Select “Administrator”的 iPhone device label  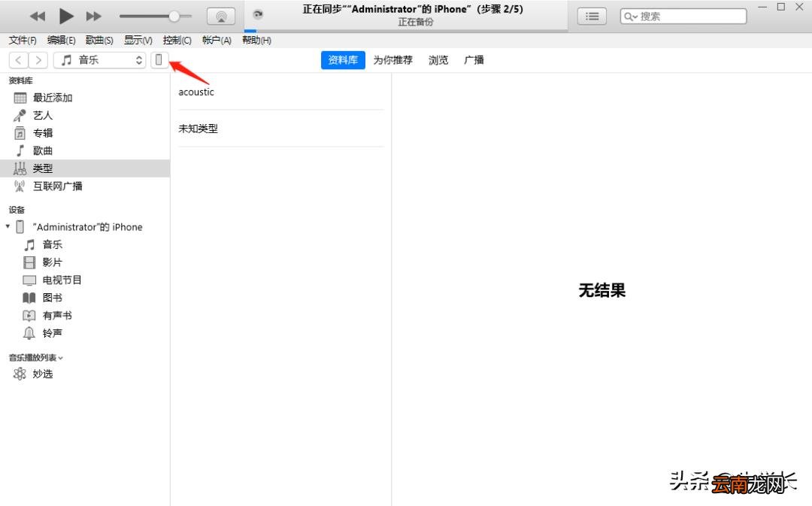point(87,227)
